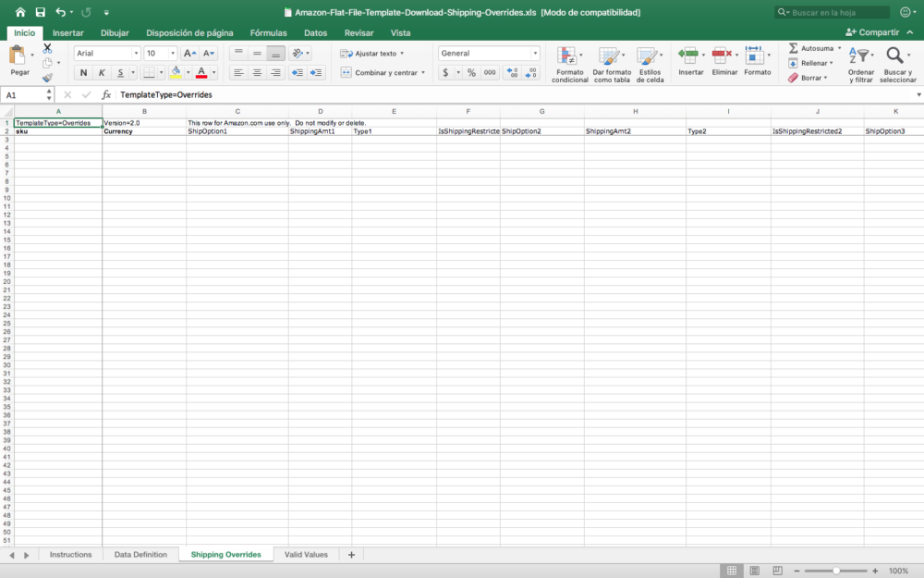Switch to normal view in status bar
The width and height of the screenshot is (924, 578).
click(x=731, y=571)
